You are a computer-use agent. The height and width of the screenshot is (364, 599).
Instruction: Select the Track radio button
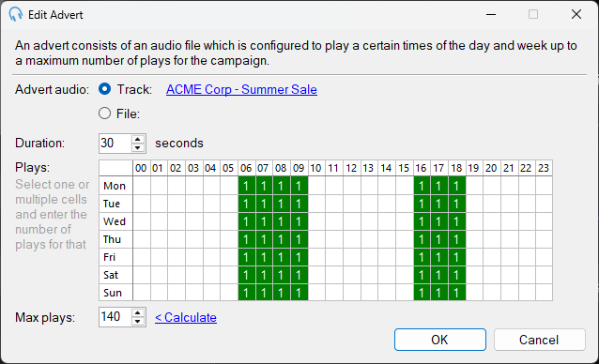(x=104, y=89)
